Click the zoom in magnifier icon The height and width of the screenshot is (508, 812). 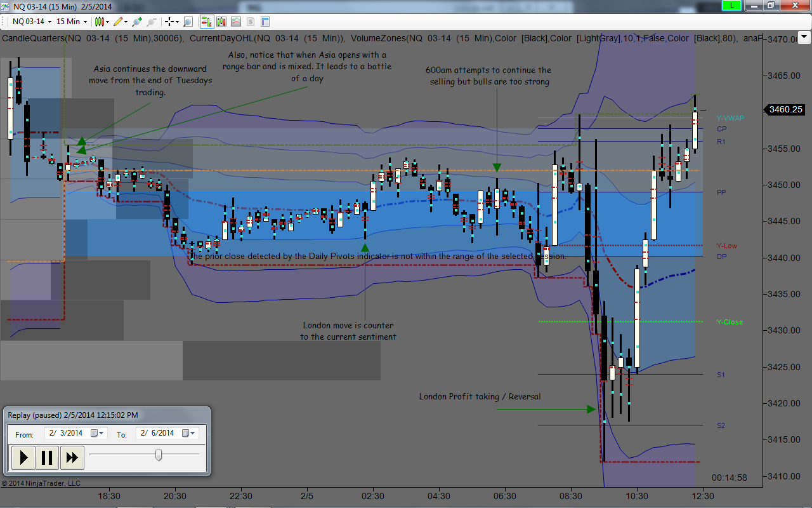(137, 22)
